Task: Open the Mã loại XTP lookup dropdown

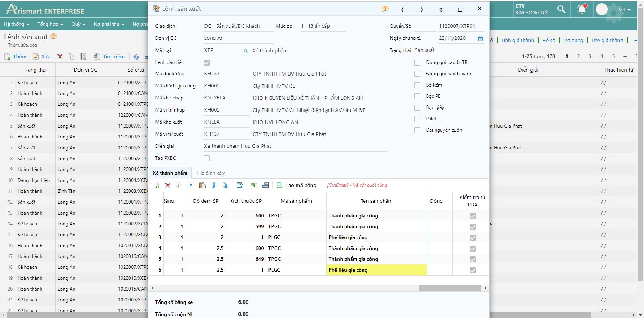Action: [246, 51]
